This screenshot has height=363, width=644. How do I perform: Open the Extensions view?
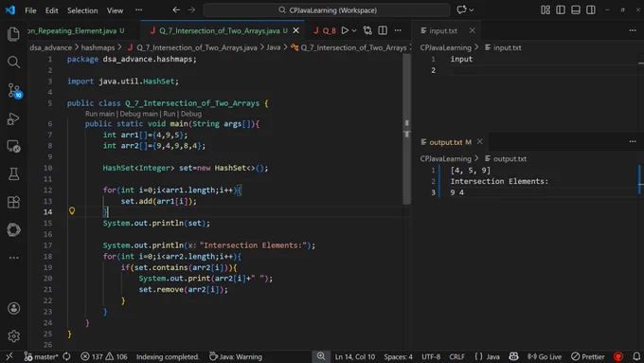coord(13,202)
